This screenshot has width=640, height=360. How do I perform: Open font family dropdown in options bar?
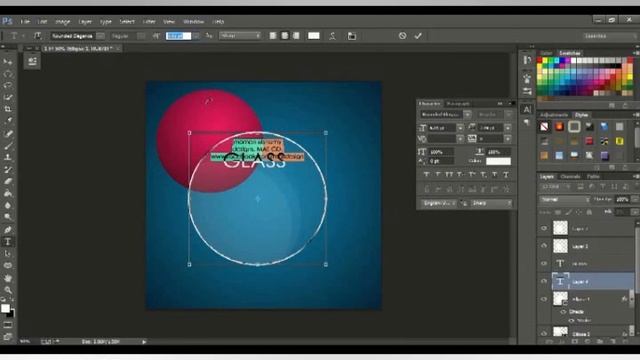[100, 36]
